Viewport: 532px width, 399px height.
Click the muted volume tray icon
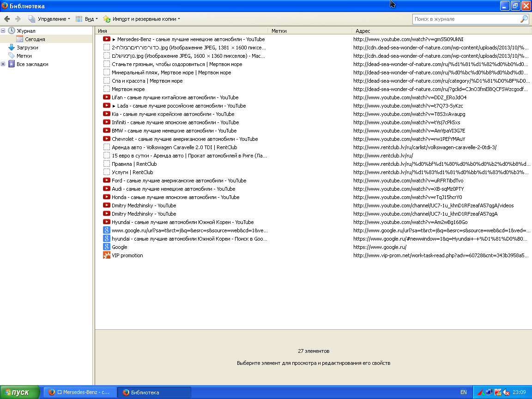pos(506,392)
